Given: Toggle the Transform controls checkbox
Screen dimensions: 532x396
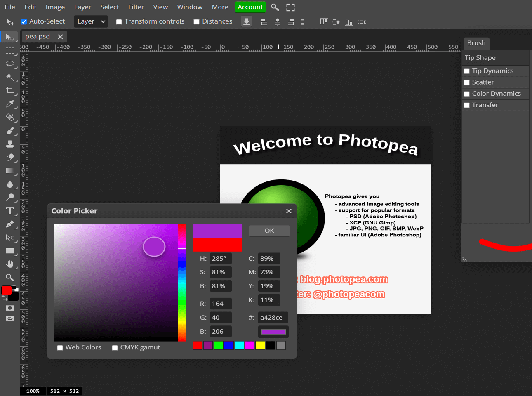Looking at the screenshot, I should point(119,22).
